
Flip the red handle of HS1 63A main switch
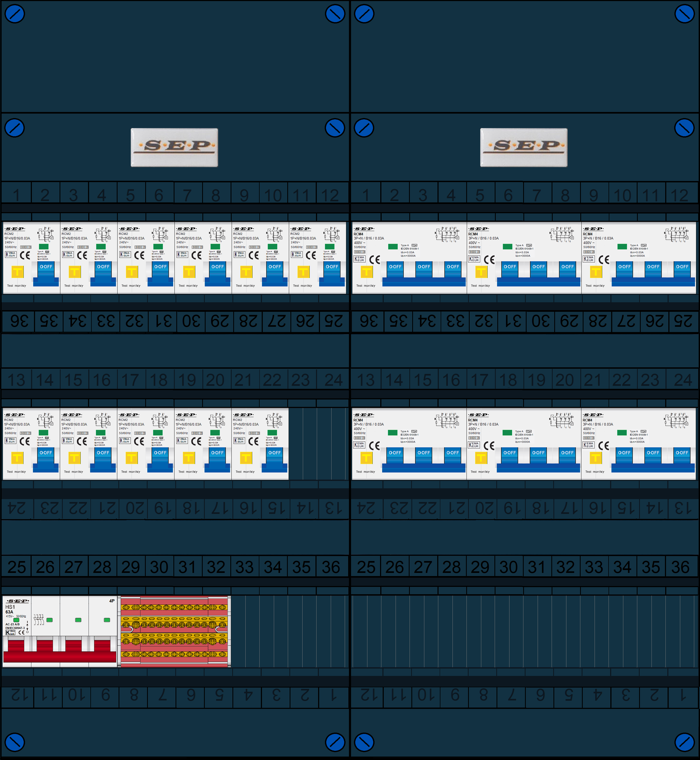(x=60, y=651)
